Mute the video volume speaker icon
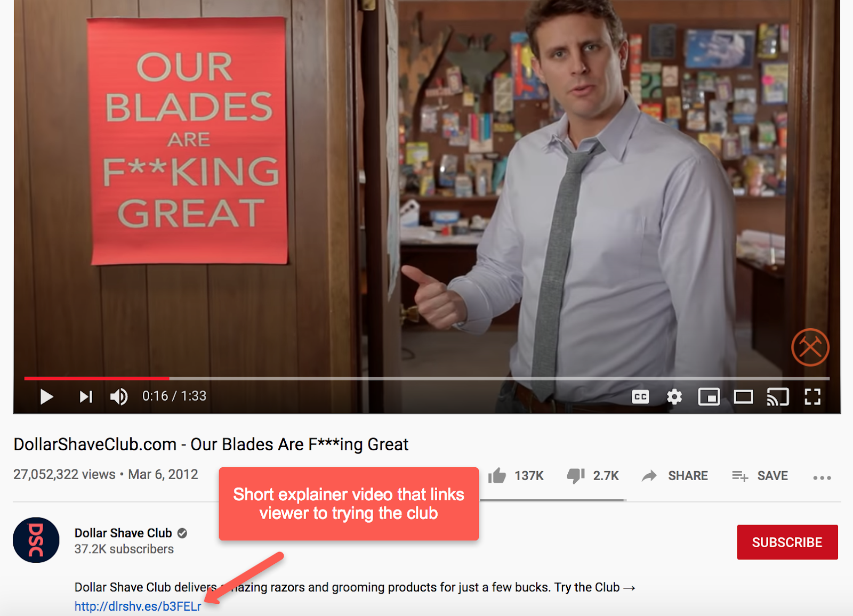 tap(119, 396)
